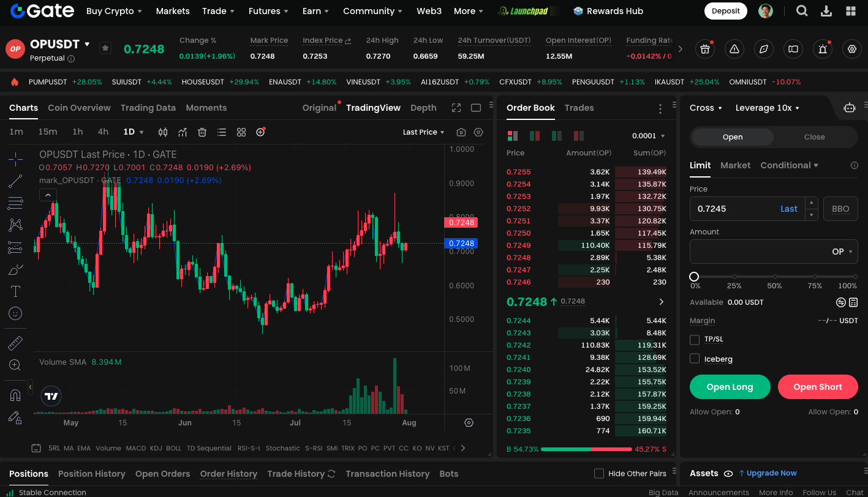Click the Deposit button
This screenshot has width=868, height=497.
pos(726,11)
